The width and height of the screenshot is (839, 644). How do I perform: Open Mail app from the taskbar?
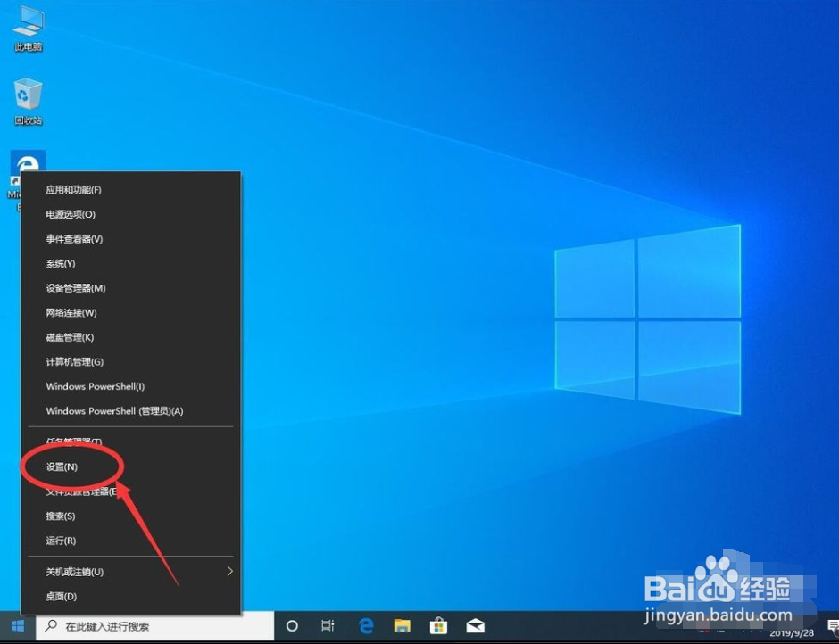475,626
